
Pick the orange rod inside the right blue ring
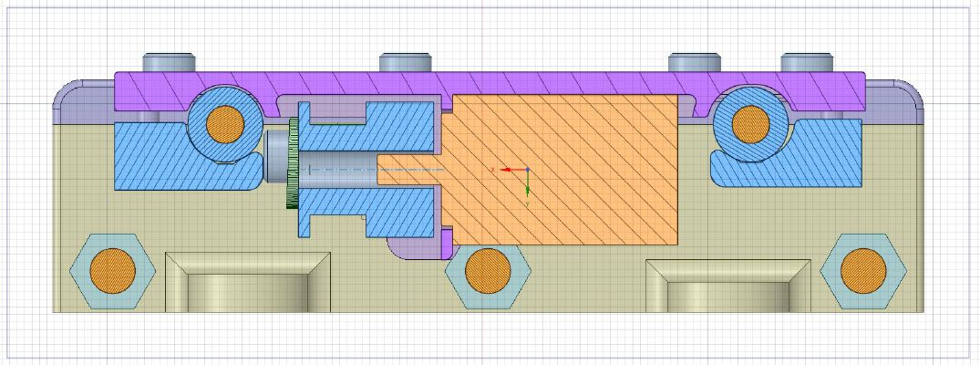(x=750, y=124)
